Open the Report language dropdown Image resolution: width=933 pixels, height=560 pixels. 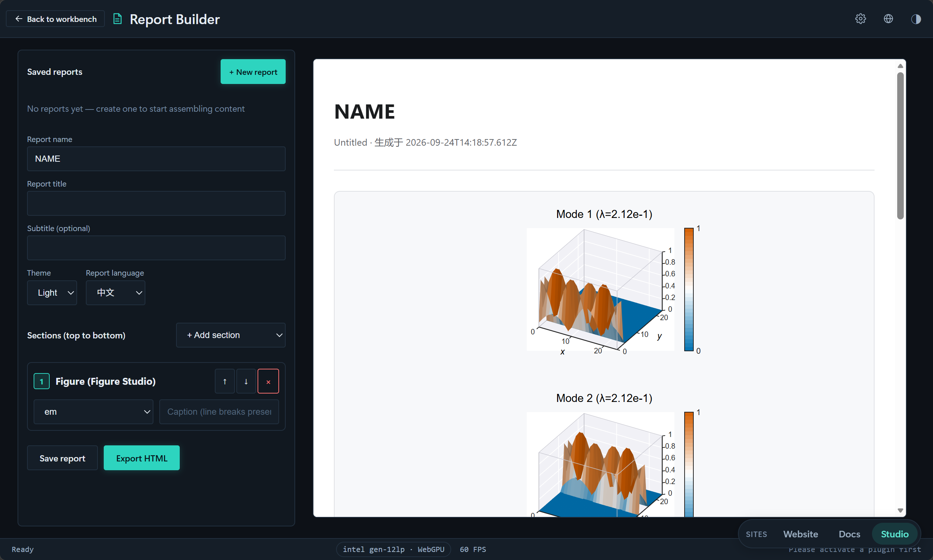[x=115, y=292]
